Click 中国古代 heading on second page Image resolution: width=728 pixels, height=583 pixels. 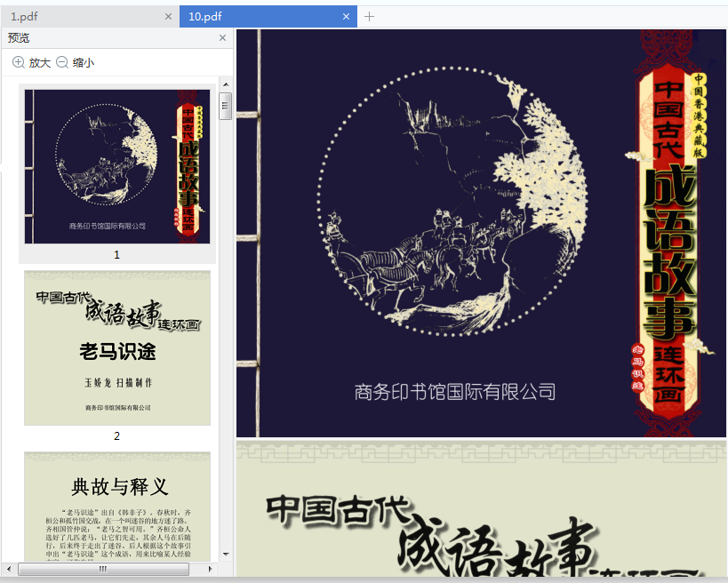tap(338, 511)
